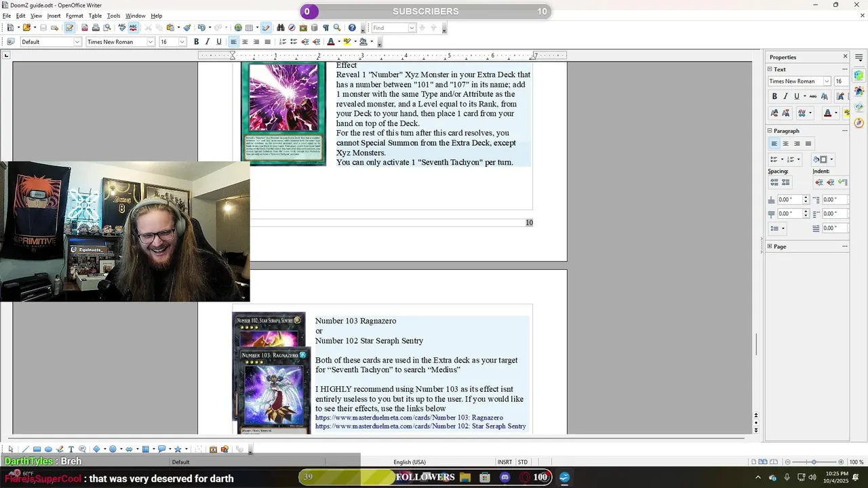Collapse the Paragraph section in Properties
868x488 pixels.
(770, 131)
